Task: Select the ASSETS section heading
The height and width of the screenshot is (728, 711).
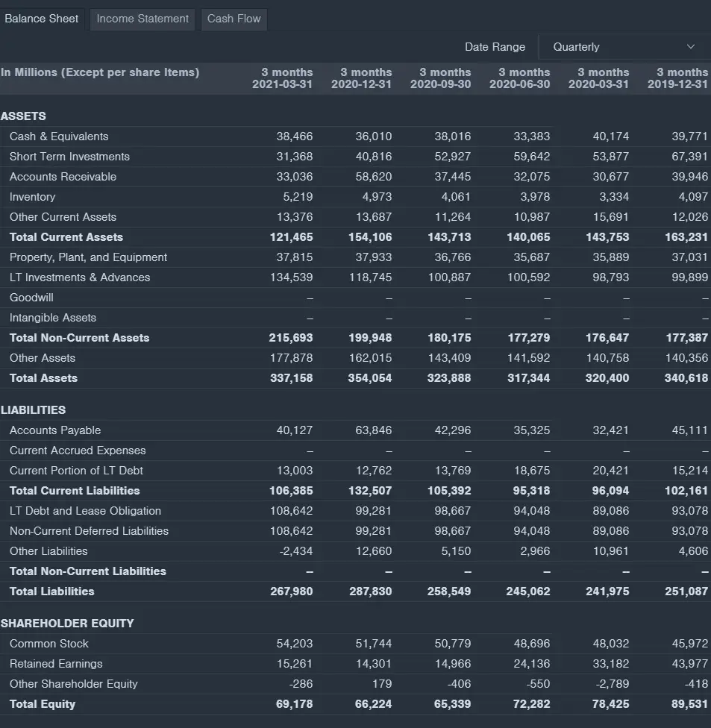Action: pyautogui.click(x=23, y=116)
